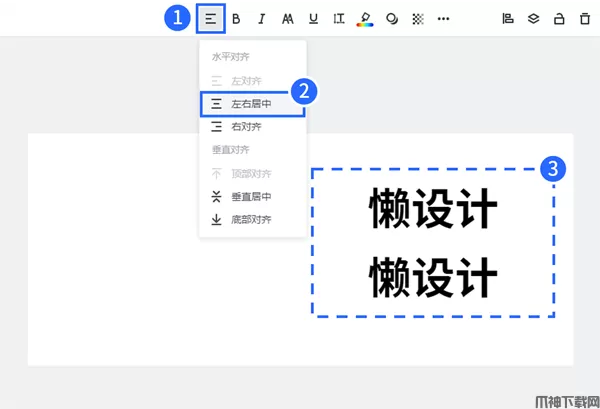This screenshot has width=600, height=409.
Task: Click the element align icon
Action: [507, 18]
